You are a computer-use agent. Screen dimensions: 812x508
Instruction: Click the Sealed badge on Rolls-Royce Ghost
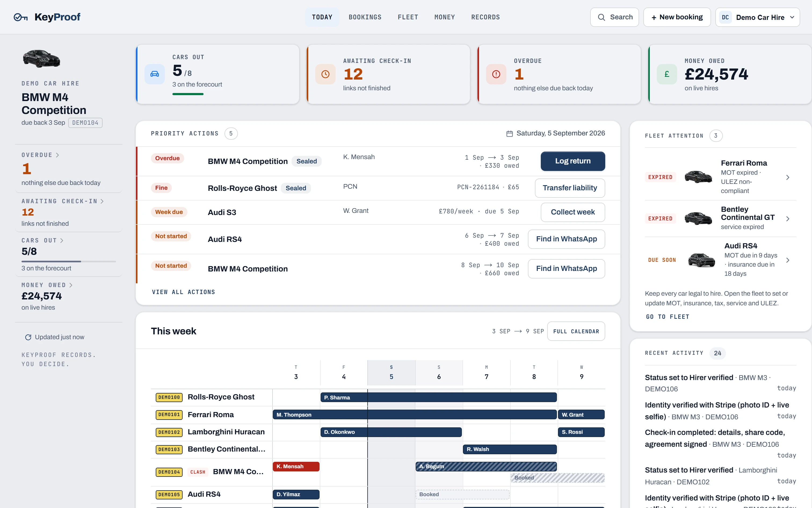click(296, 188)
